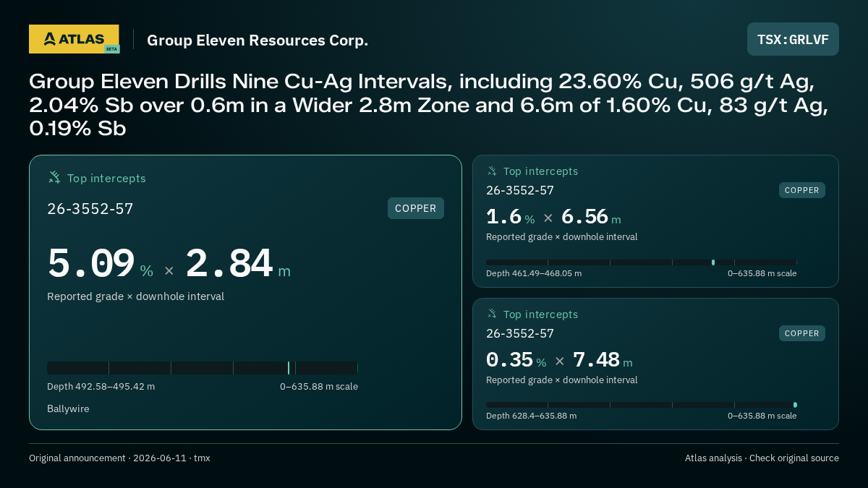Click the 6.56 m interval value
The image size is (868, 488).
click(591, 217)
